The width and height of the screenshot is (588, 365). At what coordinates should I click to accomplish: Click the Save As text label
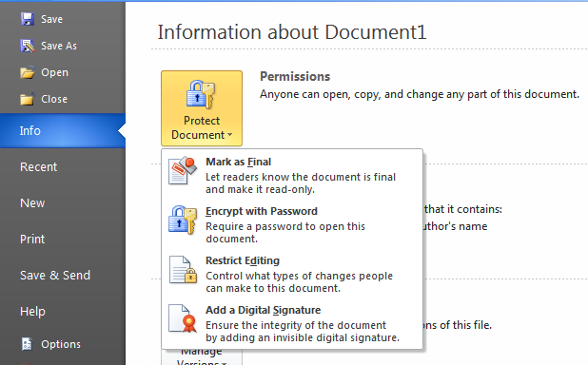click(59, 46)
